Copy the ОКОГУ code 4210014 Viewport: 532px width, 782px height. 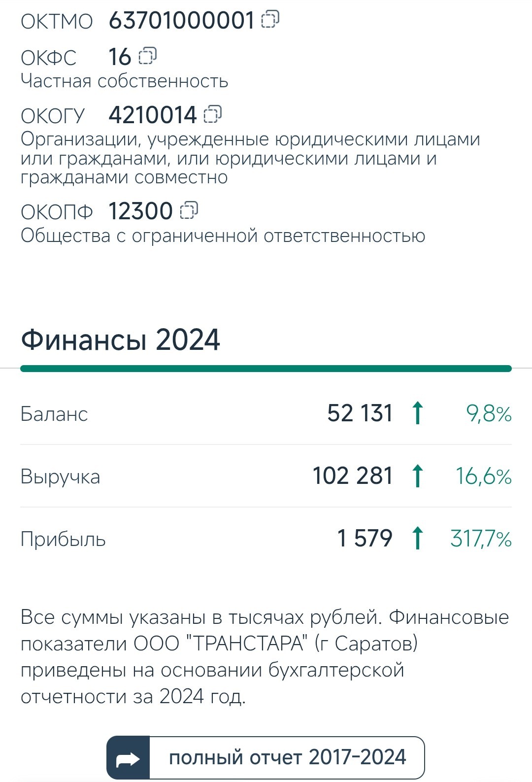pos(212,114)
